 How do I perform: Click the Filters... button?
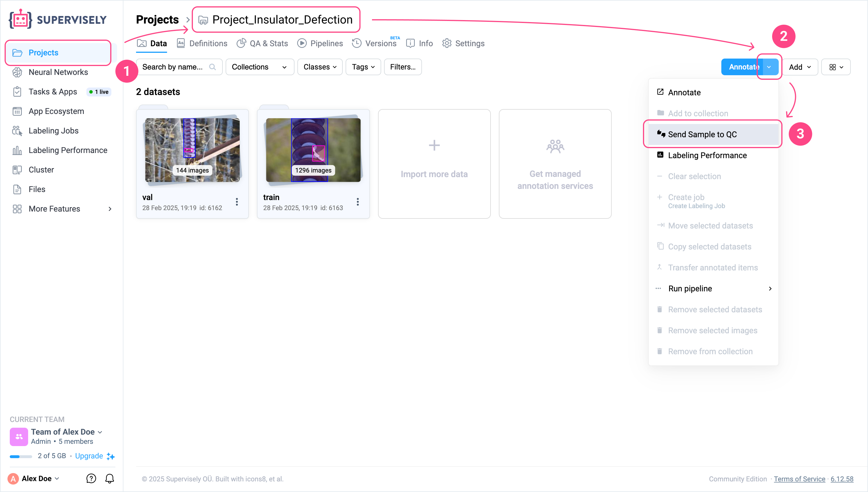click(402, 67)
